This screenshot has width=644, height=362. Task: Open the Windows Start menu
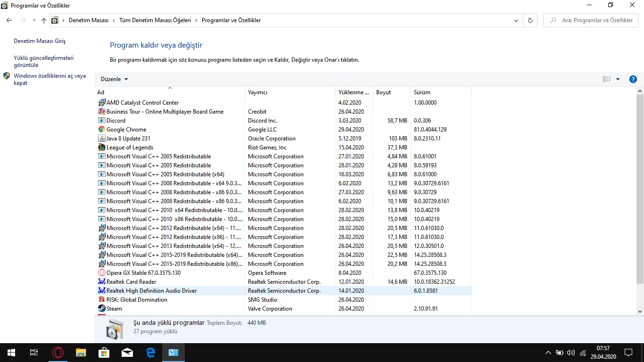tap(11, 353)
